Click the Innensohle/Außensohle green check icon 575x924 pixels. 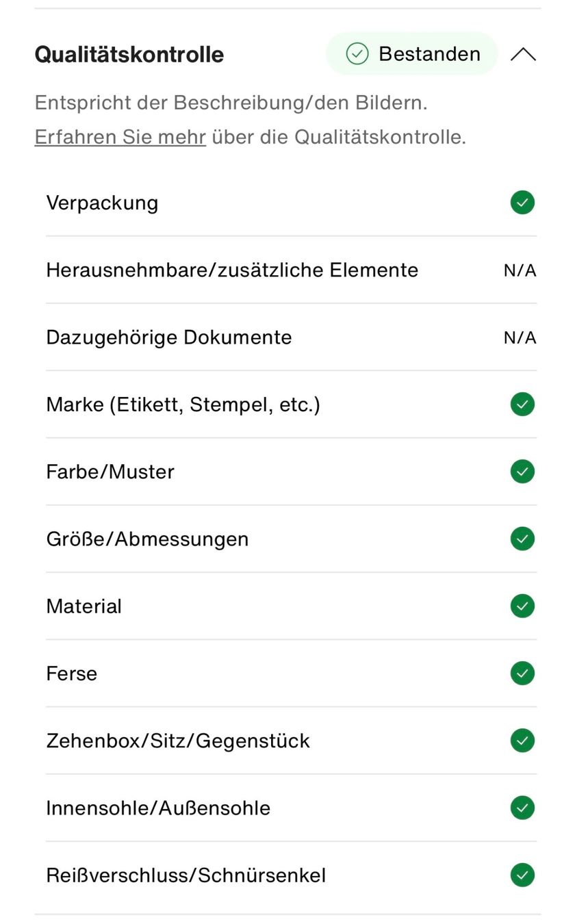[522, 808]
